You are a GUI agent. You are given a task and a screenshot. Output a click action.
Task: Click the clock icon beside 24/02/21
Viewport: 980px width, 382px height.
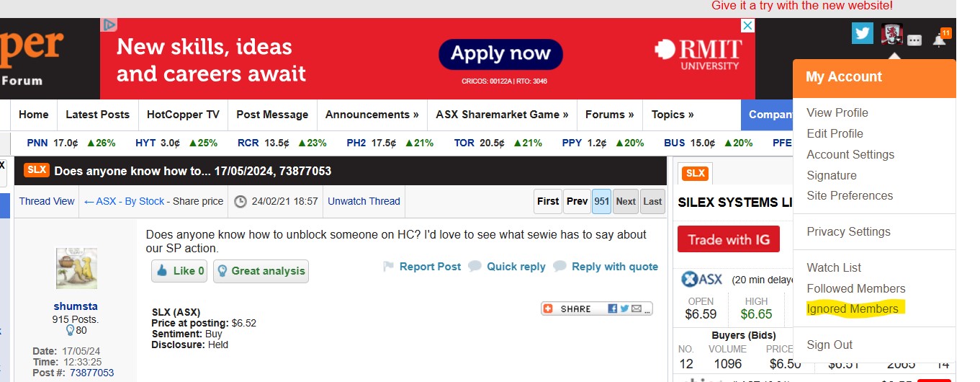click(241, 202)
